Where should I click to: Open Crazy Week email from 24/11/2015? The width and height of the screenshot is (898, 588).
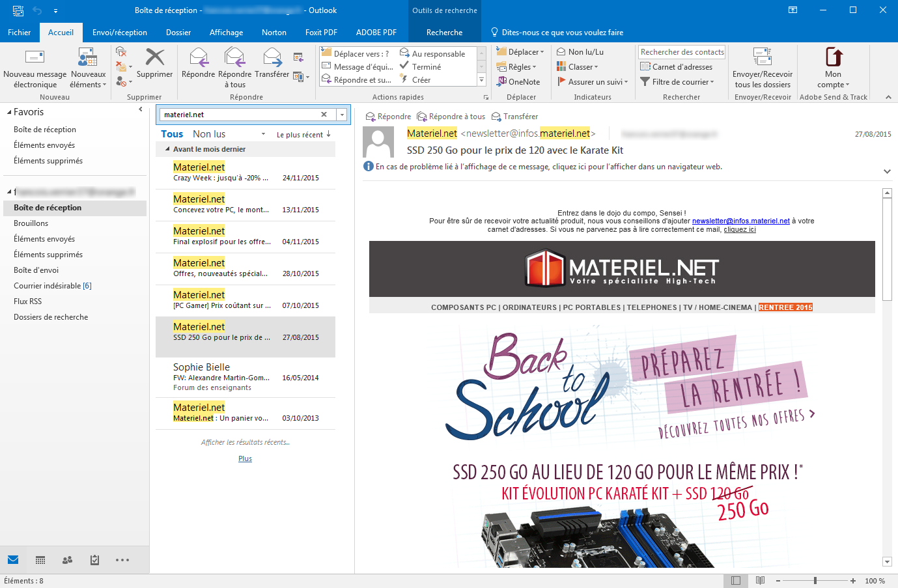coord(246,173)
